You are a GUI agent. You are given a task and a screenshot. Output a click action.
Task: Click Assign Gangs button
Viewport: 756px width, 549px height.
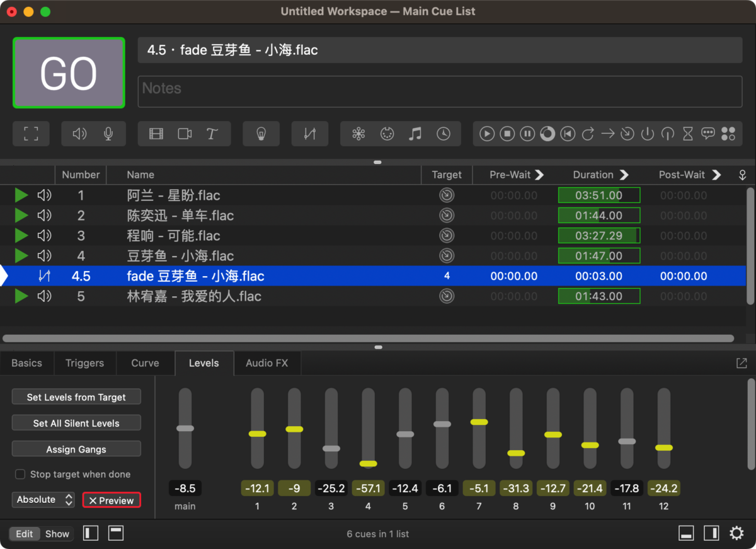[76, 449]
